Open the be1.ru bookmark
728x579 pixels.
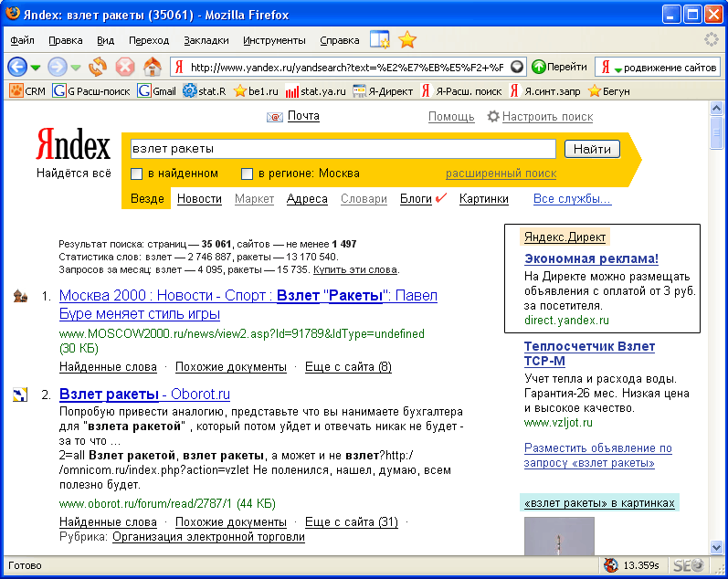(x=256, y=91)
